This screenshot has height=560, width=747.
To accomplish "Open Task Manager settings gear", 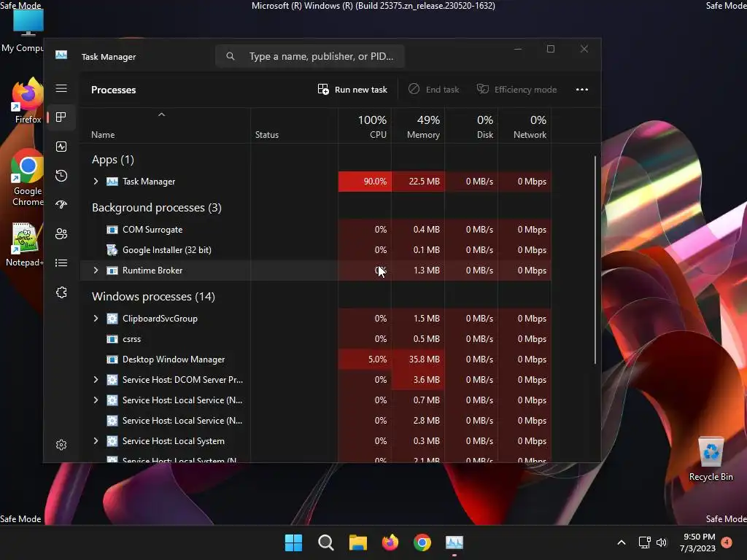I will pos(61,445).
